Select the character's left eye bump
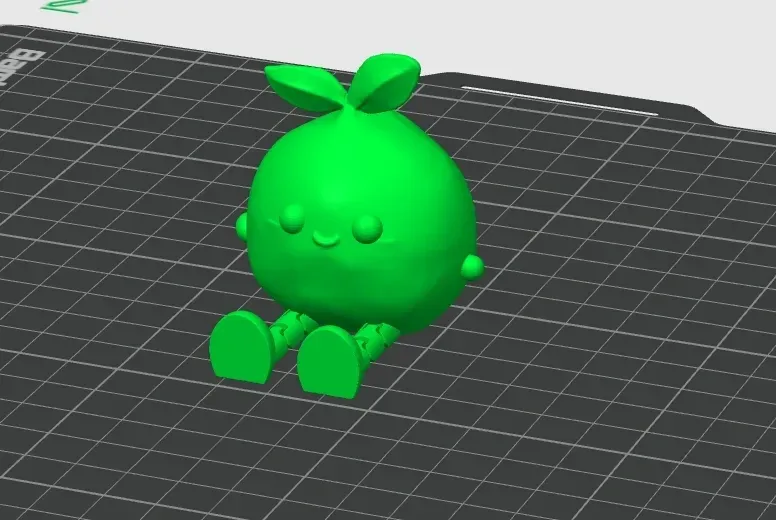Screen dimensions: 776x520 pos(292,218)
